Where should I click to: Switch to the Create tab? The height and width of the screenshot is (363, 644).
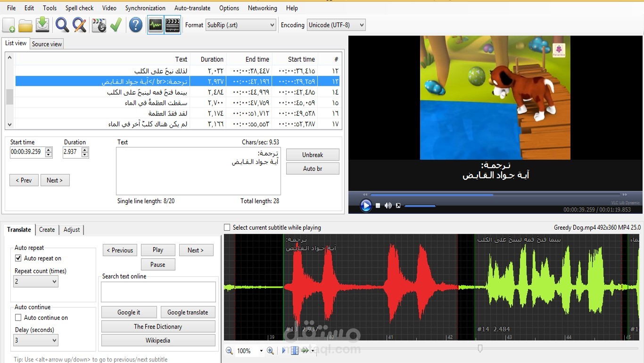point(47,230)
